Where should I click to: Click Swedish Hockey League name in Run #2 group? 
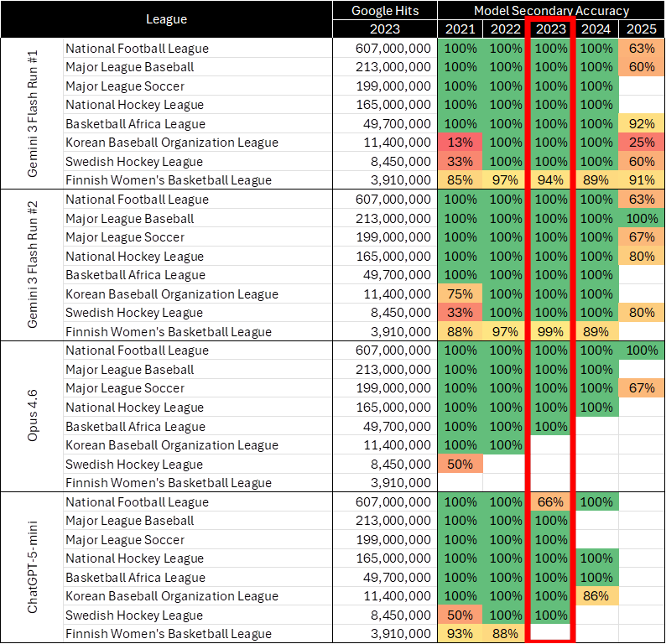tap(134, 313)
